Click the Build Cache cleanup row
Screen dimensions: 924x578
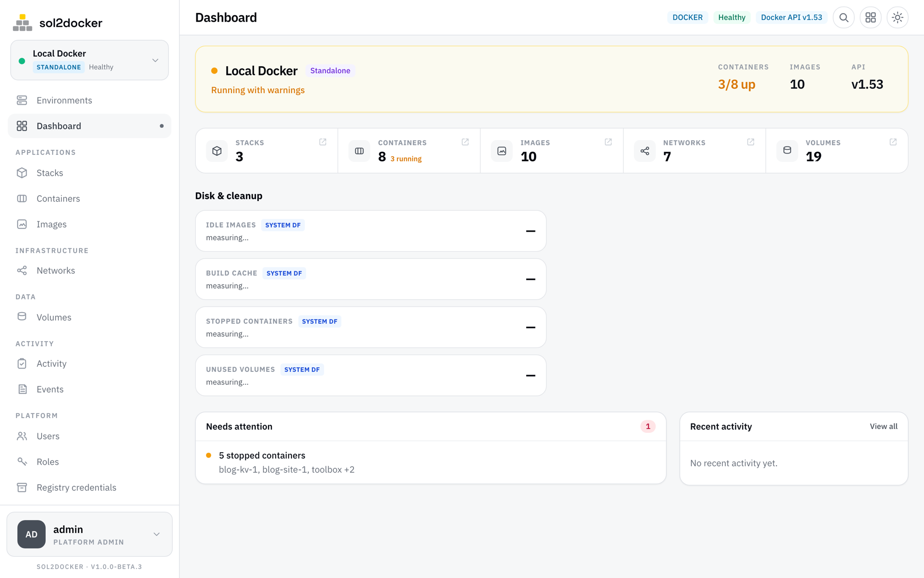[x=371, y=279]
